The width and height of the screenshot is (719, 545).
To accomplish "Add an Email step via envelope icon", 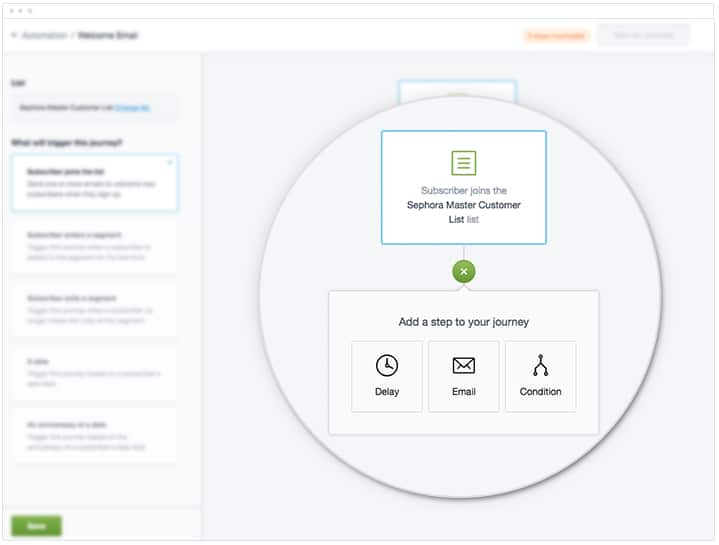I will [464, 365].
